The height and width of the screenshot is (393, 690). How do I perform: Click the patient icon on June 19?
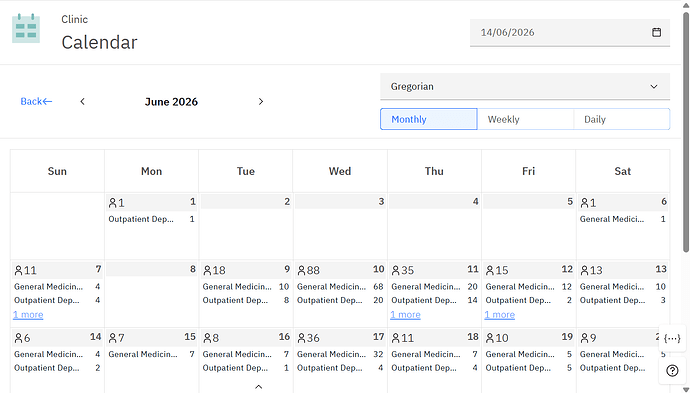click(490, 338)
